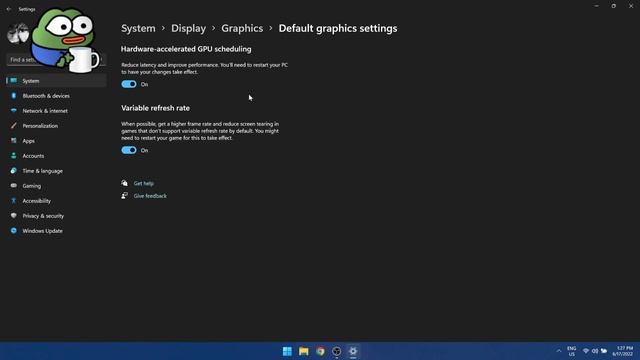
Task: Click the Time & language globe icon
Action: point(14,171)
